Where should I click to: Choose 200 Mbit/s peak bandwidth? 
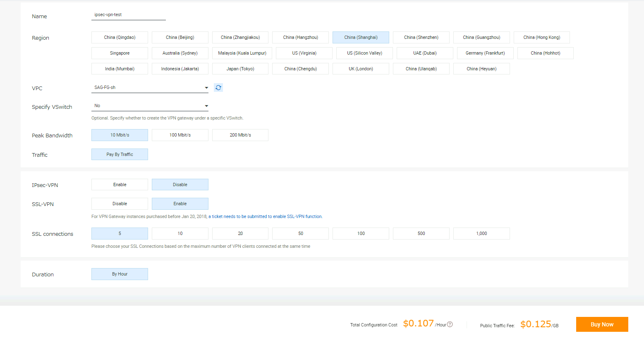click(x=240, y=135)
